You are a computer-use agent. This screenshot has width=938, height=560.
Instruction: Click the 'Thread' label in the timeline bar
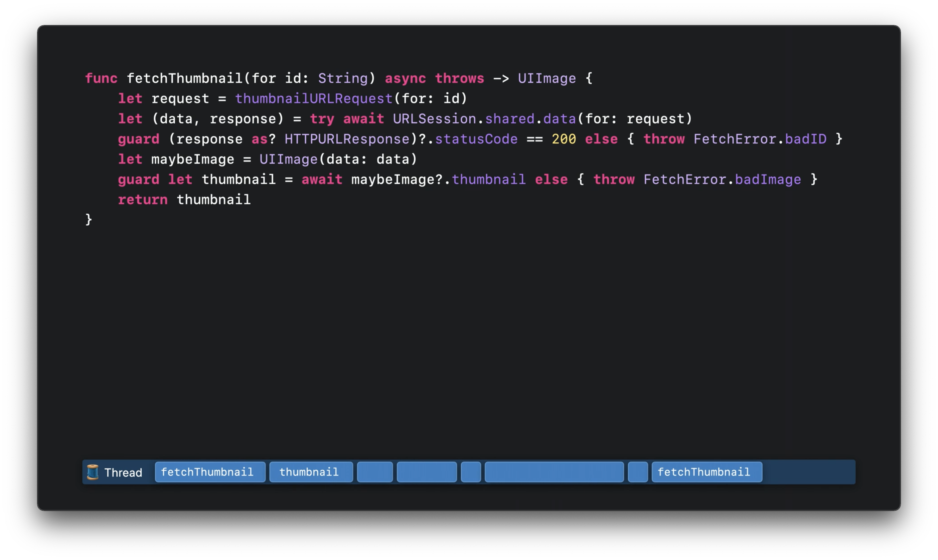(123, 473)
